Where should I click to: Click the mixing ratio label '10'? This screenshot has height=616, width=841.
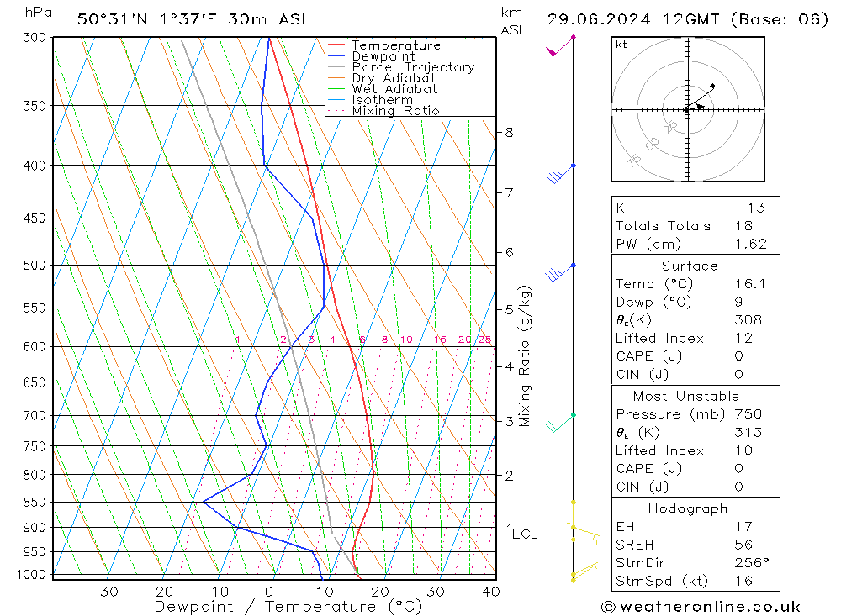[406, 340]
